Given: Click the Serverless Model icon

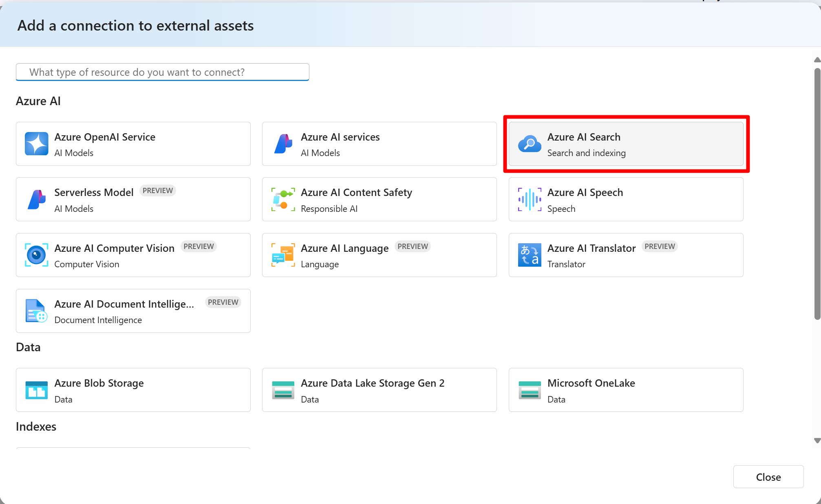Looking at the screenshot, I should [x=36, y=199].
